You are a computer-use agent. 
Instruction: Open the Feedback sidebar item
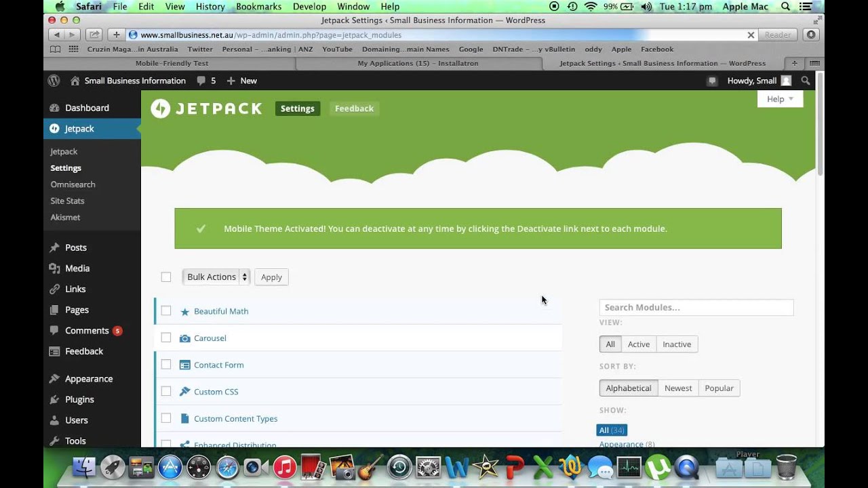84,351
